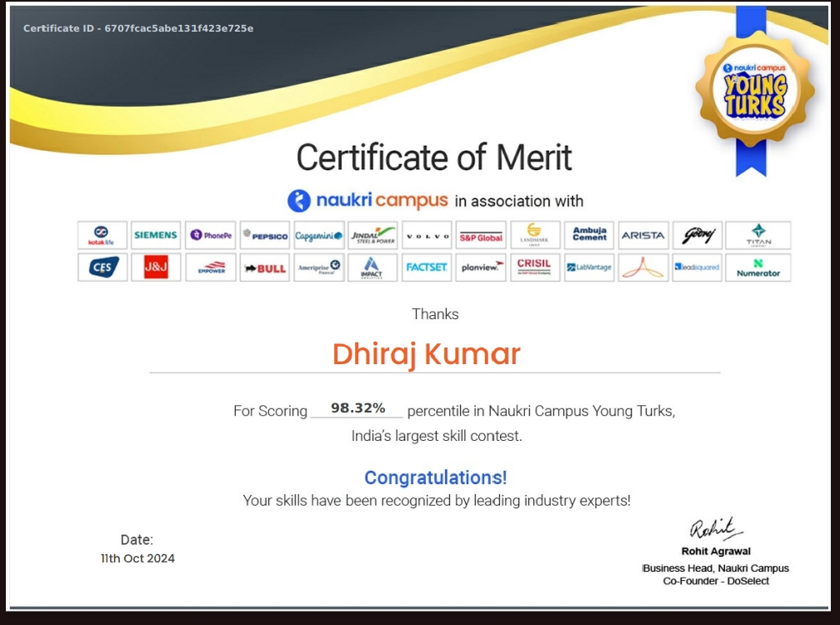Click the "98.32%" score value
This screenshot has height=625, width=840.
tap(357, 408)
